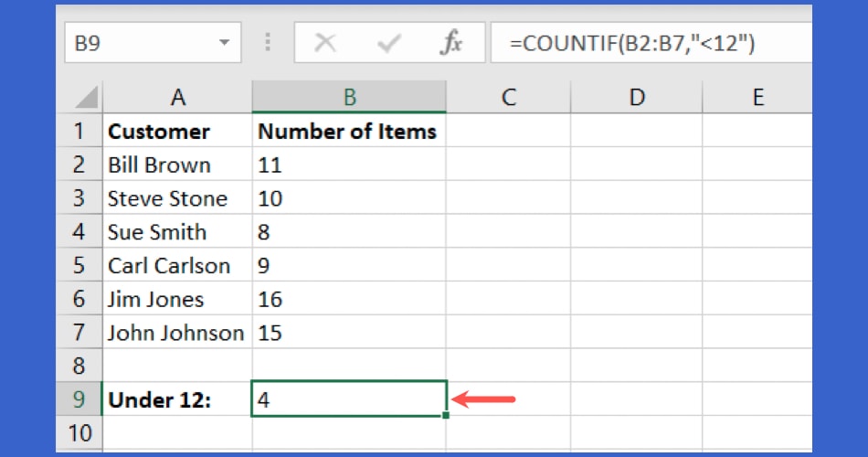Click the cell containing 10 in column B
868x457 pixels.
[349, 197]
